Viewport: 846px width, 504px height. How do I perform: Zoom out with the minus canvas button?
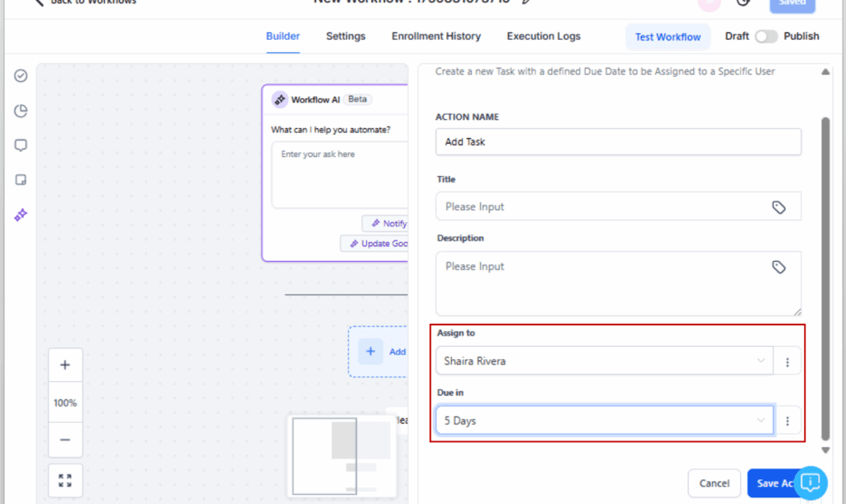(65, 440)
